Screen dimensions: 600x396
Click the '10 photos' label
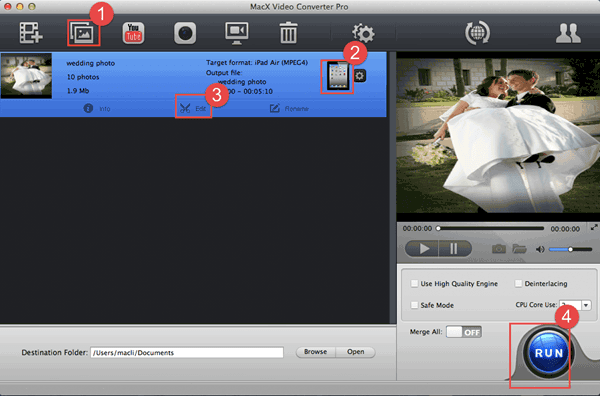tap(83, 77)
